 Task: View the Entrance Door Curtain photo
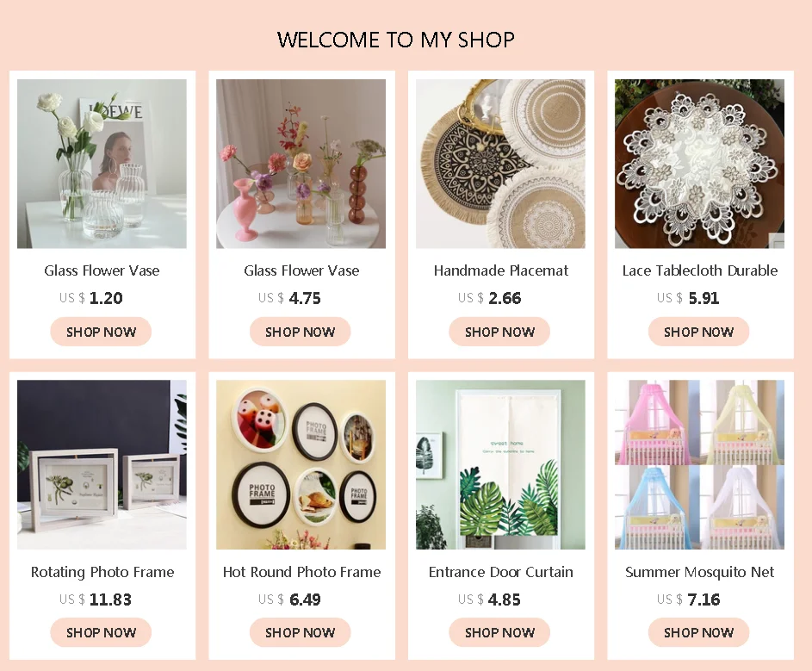pos(500,465)
